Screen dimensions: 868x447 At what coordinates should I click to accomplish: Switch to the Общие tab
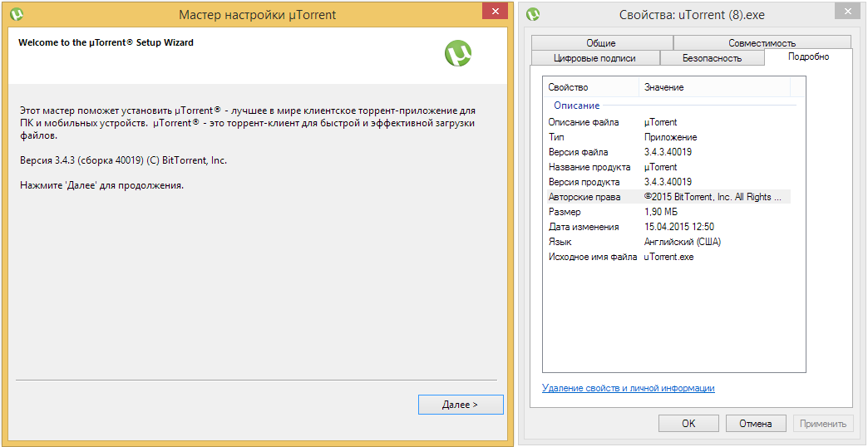point(601,42)
